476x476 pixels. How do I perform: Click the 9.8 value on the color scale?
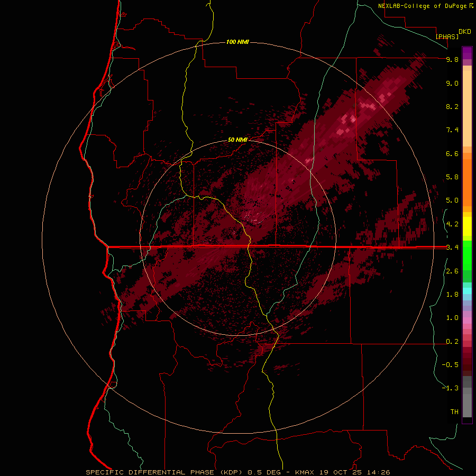click(x=452, y=59)
